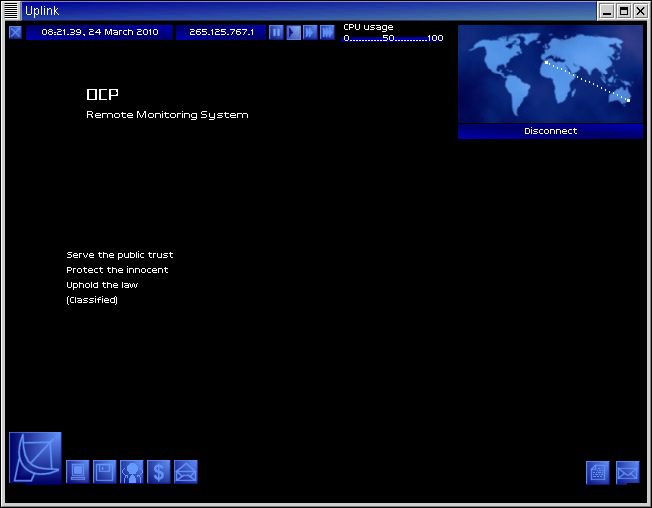Minimize the Uplink window
652x508 pixels.
point(607,11)
